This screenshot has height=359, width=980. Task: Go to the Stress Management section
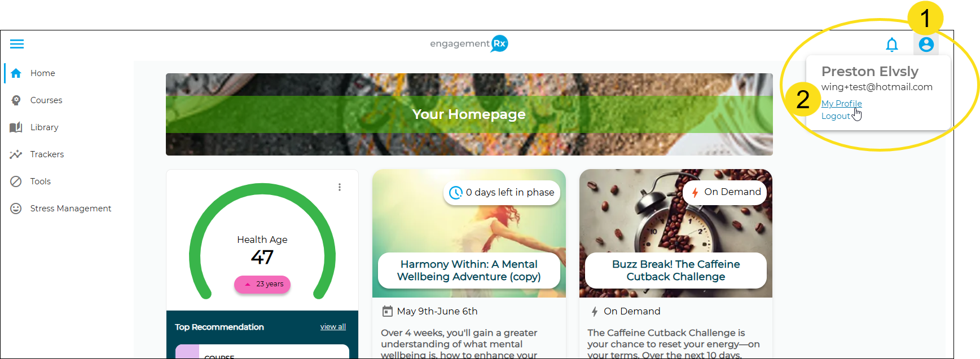(71, 209)
